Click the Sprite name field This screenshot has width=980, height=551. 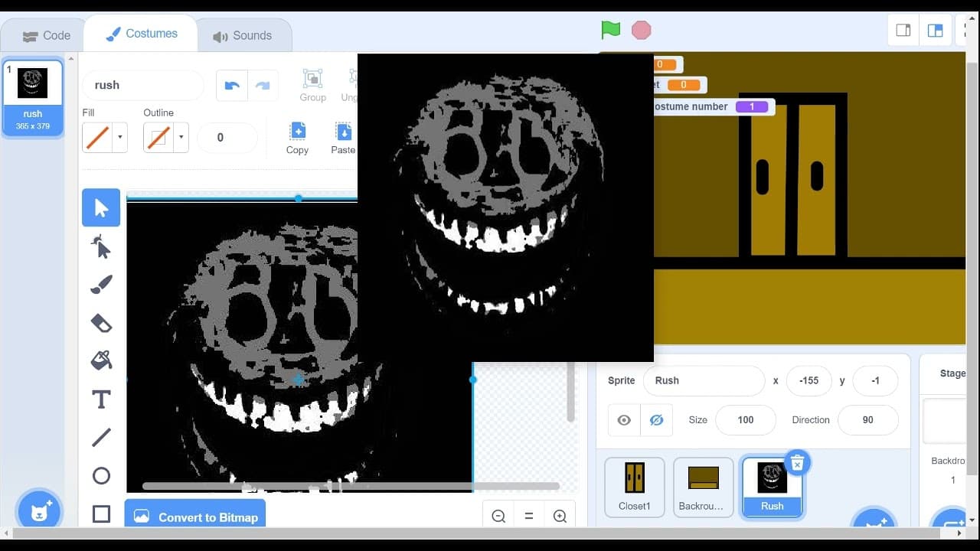pos(704,380)
